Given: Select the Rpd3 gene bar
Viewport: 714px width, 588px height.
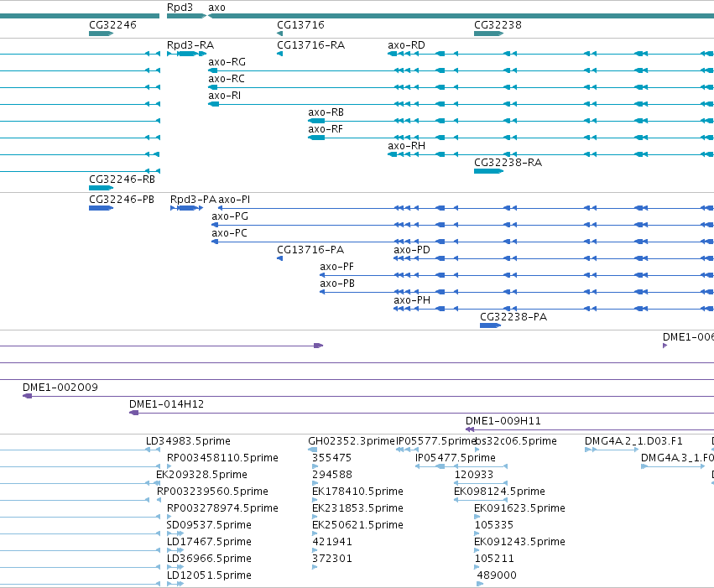Looking at the screenshot, I should click(x=186, y=16).
